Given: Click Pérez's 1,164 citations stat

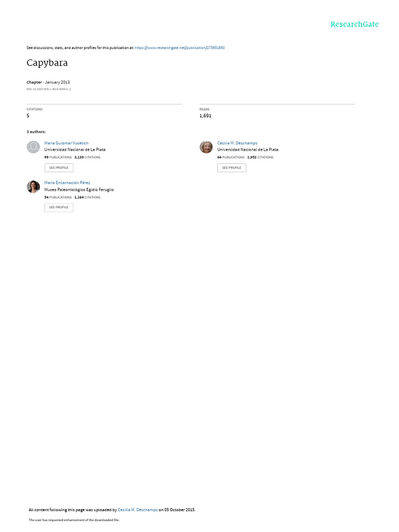Looking at the screenshot, I should (x=87, y=197).
